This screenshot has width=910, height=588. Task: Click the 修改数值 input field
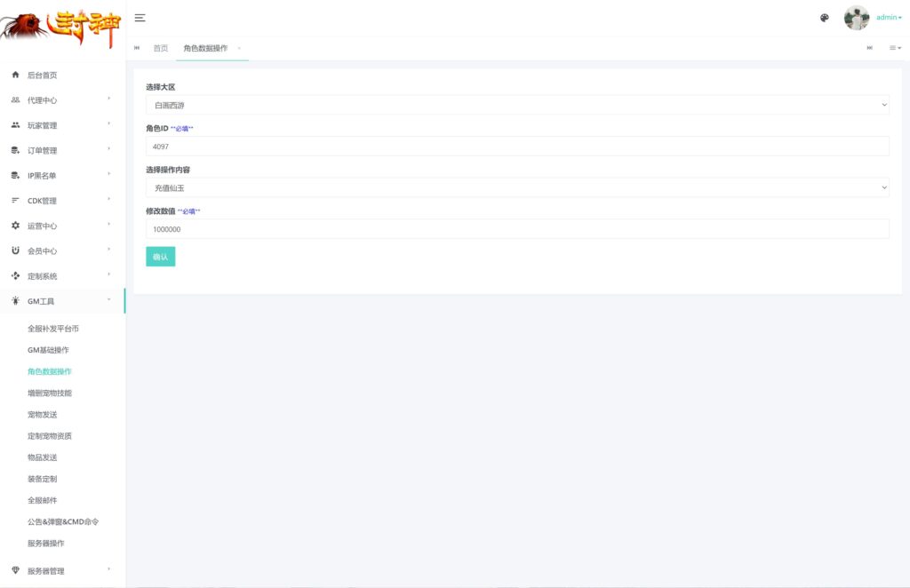click(517, 229)
